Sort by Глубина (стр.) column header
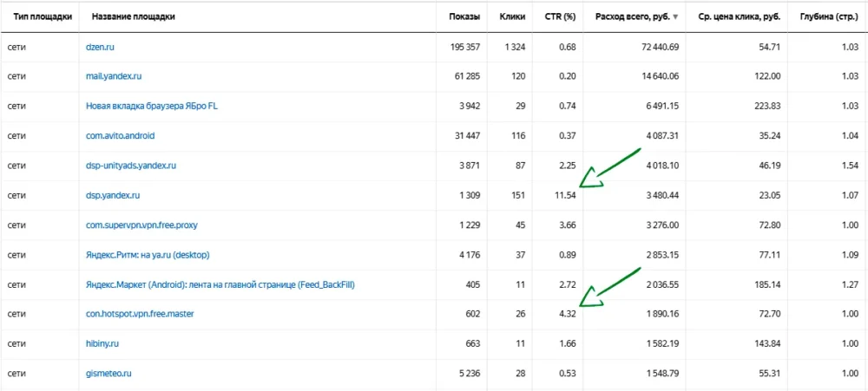The width and height of the screenshot is (868, 391). [x=829, y=16]
